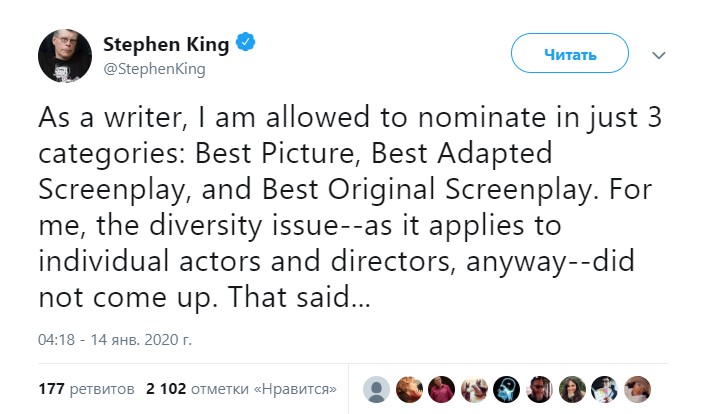Click liker avatar of man wearing sunglasses
The width and height of the screenshot is (708, 414).
pos(540,388)
